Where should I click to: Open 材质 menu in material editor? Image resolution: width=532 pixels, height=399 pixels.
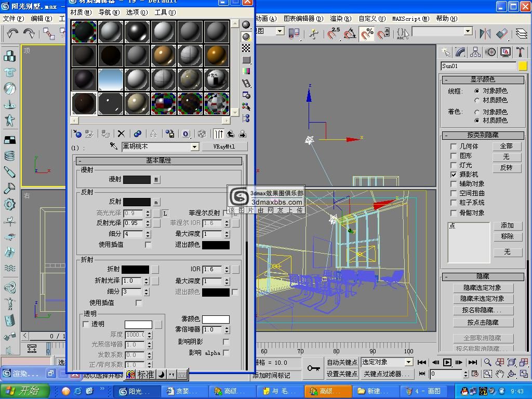pyautogui.click(x=81, y=12)
